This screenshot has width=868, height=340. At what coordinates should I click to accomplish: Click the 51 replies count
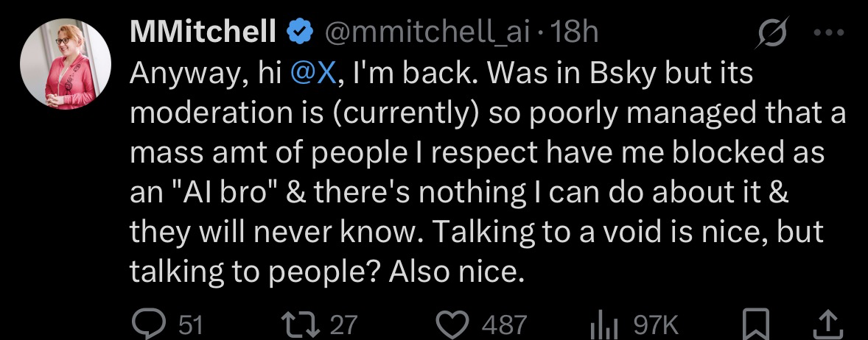click(x=192, y=325)
